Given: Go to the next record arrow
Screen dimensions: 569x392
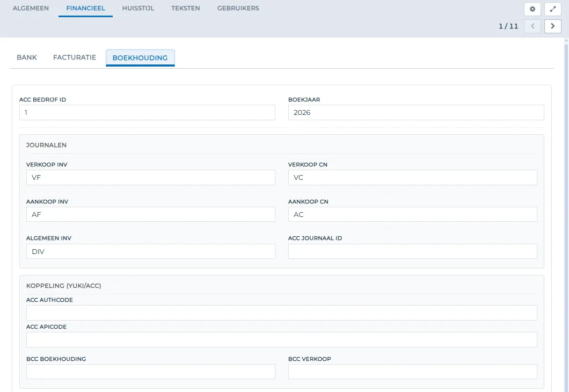Looking at the screenshot, I should click(553, 26).
